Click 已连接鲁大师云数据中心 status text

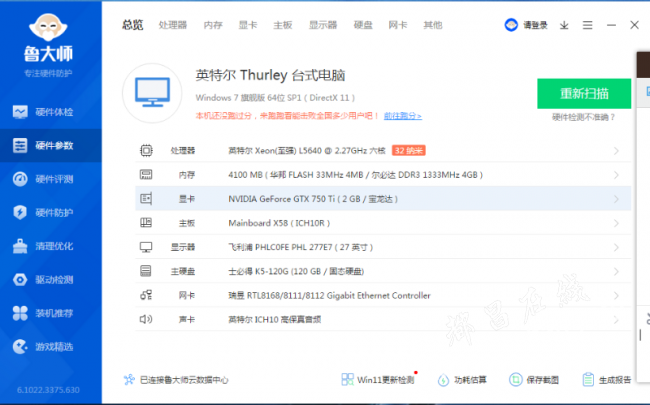184,380
